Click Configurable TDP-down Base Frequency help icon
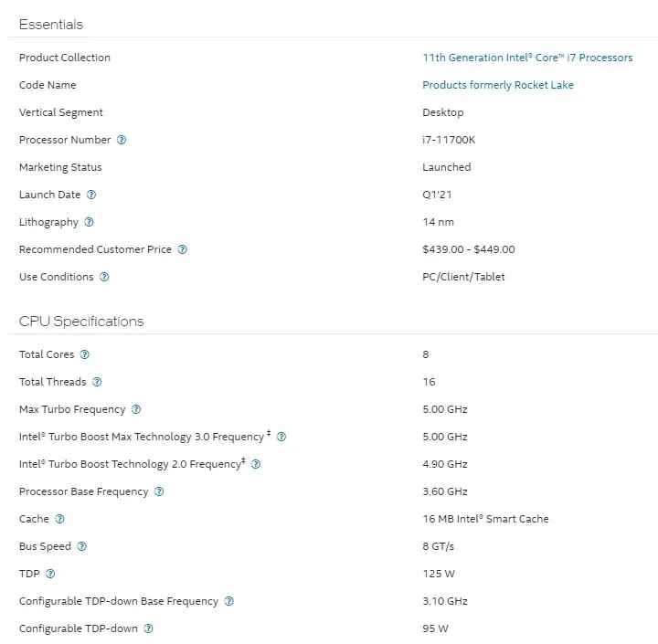Viewport: 658px width, 644px height. pyautogui.click(x=228, y=601)
